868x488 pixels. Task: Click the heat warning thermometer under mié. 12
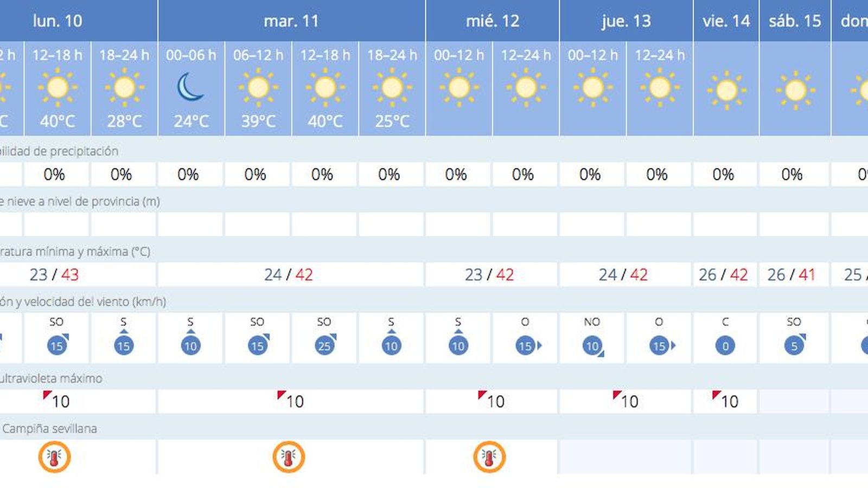tap(488, 457)
